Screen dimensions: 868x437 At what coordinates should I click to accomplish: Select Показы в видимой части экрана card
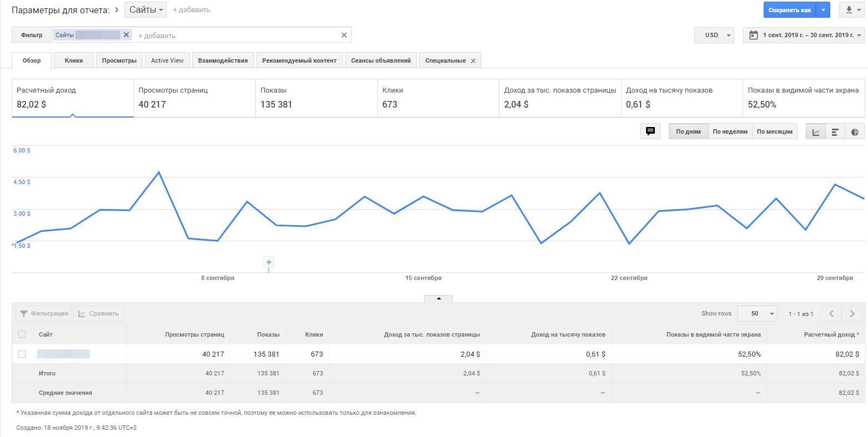804,98
